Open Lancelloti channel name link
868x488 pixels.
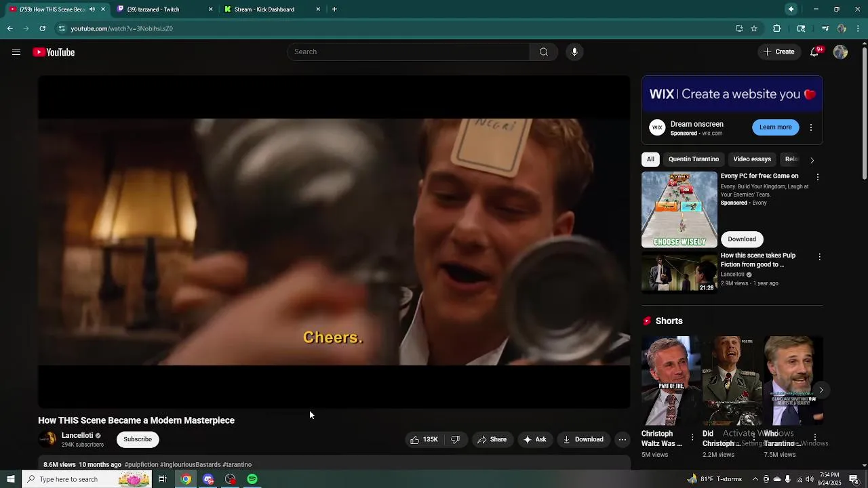click(77, 436)
